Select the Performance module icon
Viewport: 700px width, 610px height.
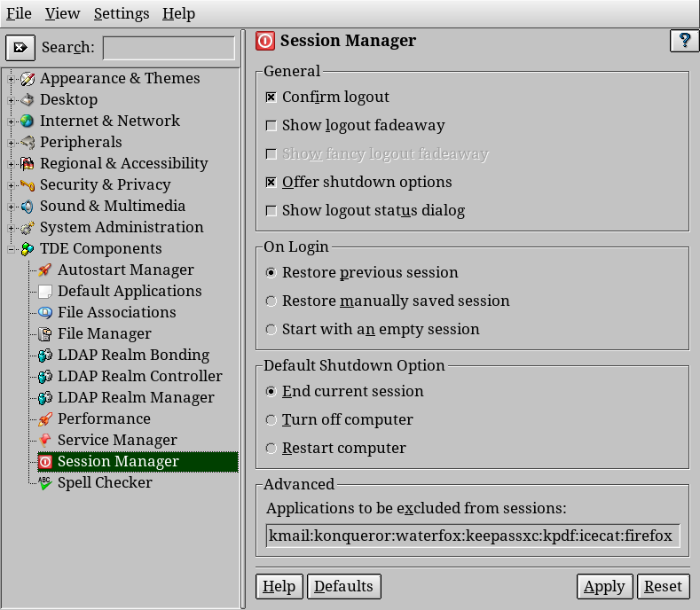(x=45, y=419)
